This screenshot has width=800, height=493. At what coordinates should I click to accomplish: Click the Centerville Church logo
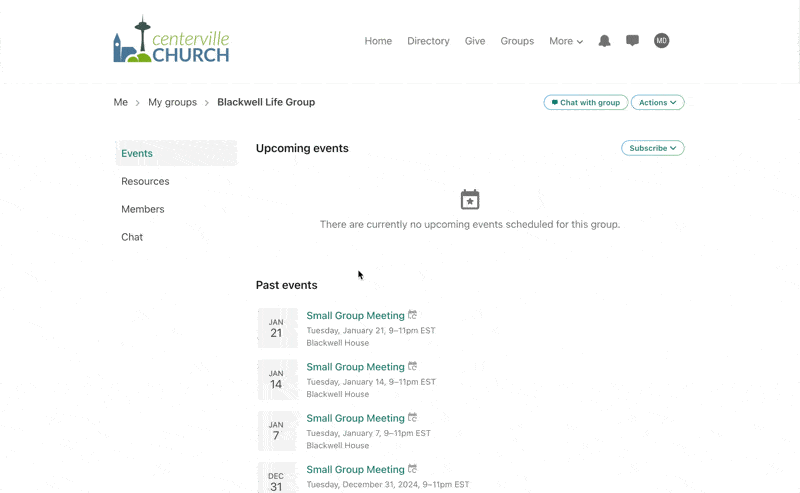click(x=171, y=41)
